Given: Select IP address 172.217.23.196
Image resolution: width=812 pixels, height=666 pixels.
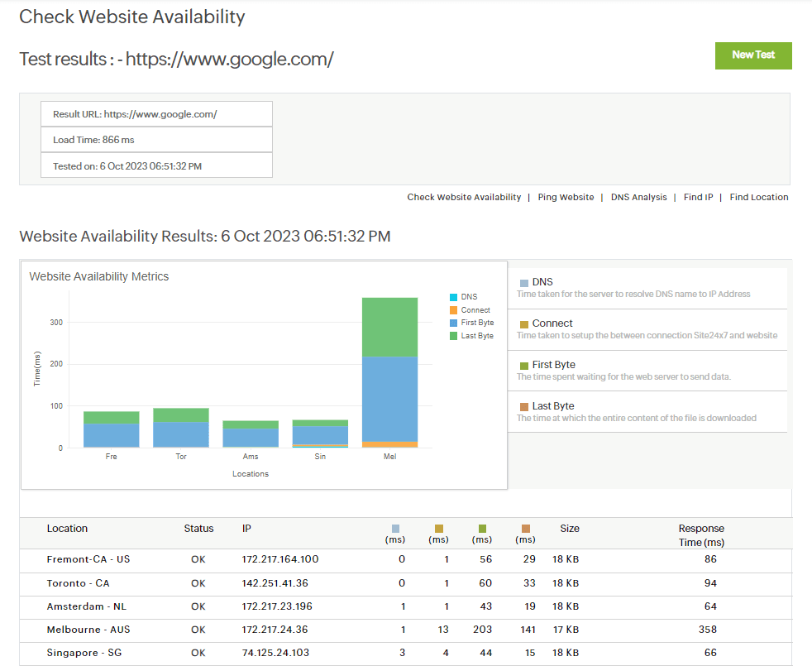Looking at the screenshot, I should click(277, 606).
